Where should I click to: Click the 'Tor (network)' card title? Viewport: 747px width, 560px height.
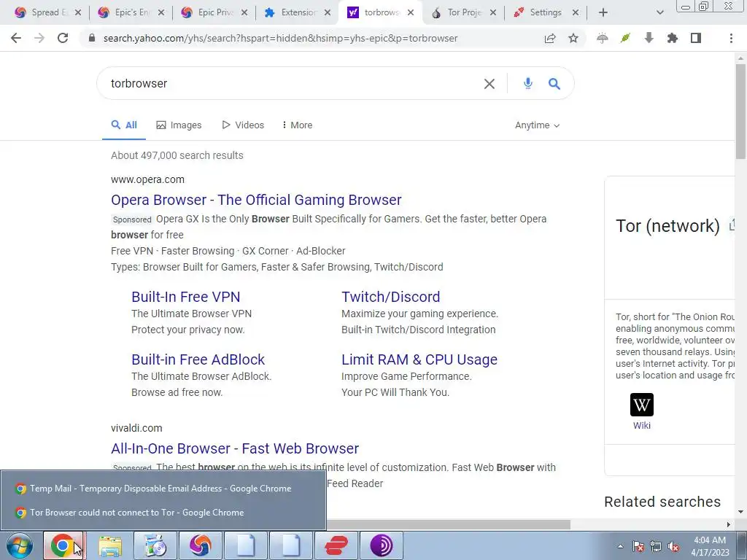(667, 226)
